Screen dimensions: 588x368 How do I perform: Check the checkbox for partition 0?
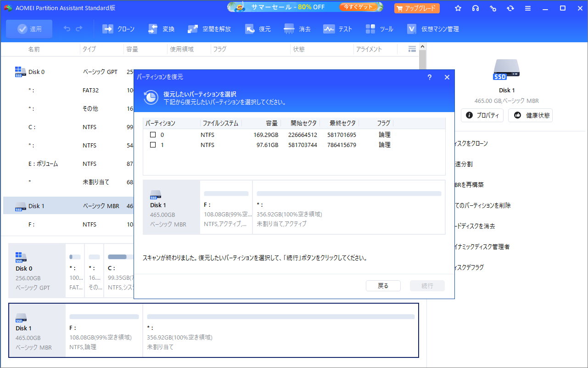[x=153, y=135]
